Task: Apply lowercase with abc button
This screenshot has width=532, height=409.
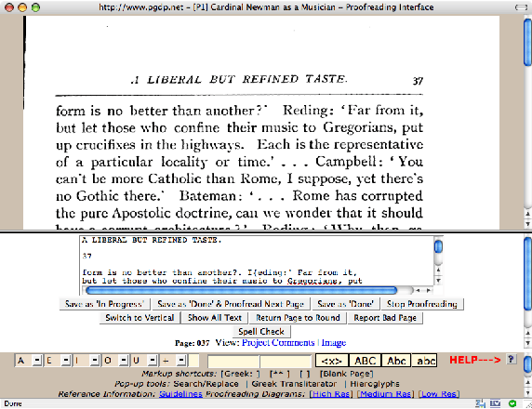Action: (424, 361)
